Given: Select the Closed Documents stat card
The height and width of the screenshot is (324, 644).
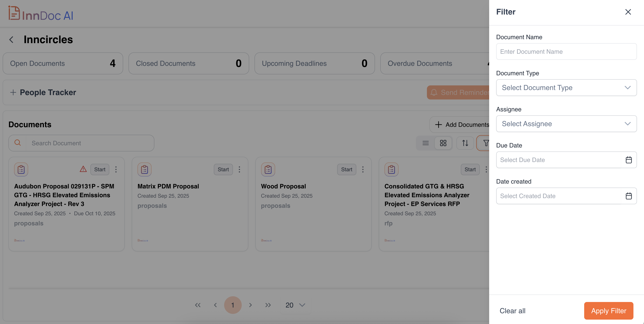Looking at the screenshot, I should click(x=188, y=63).
